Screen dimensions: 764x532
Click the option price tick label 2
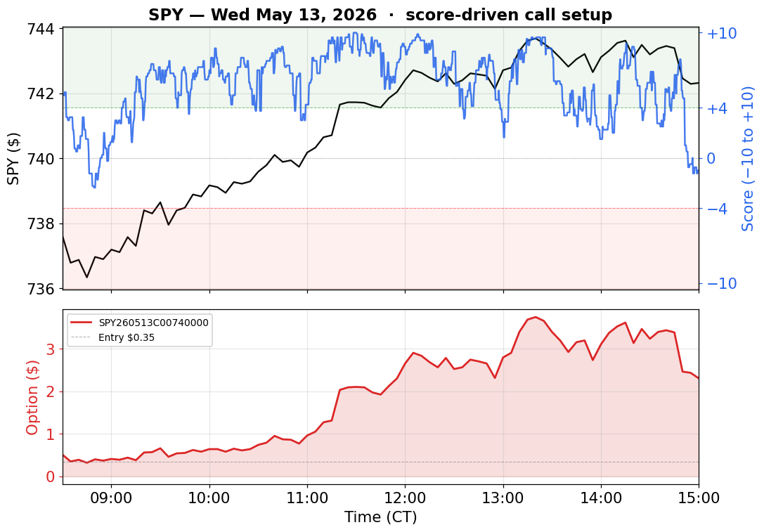pyautogui.click(x=51, y=391)
